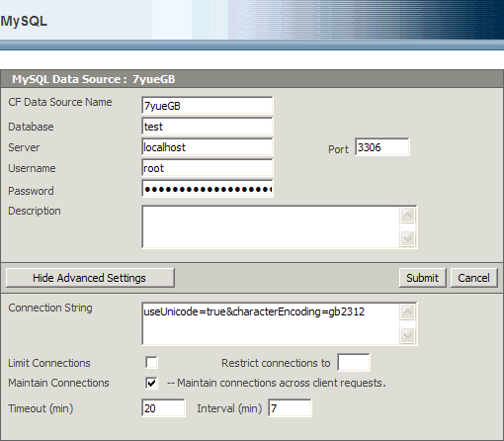The image size is (504, 441).
Task: Select the Server field with localhost
Action: tap(208, 147)
